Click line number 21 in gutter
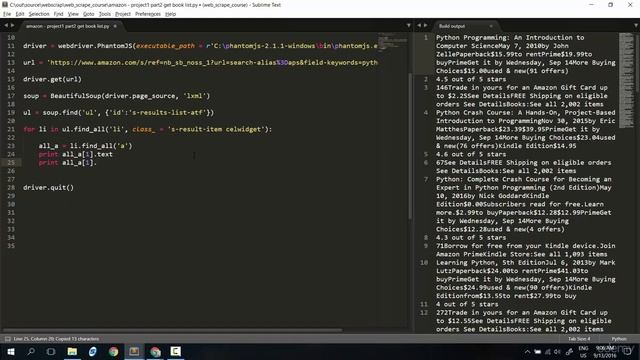 [11, 129]
